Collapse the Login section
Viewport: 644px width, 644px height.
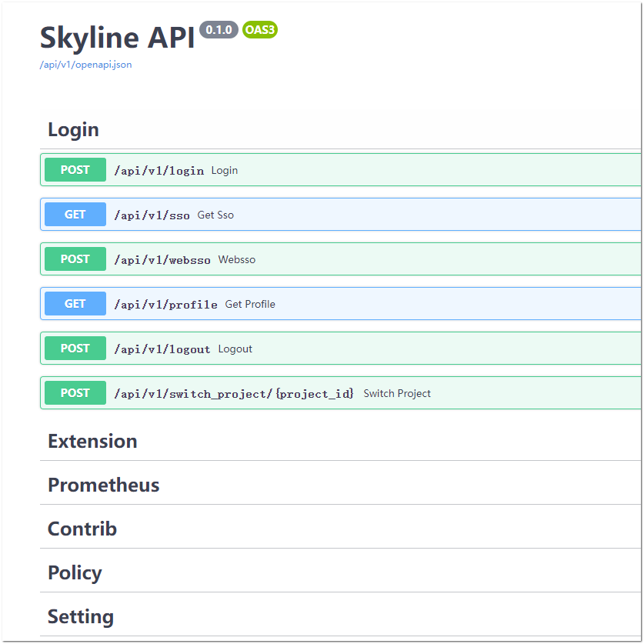(x=73, y=129)
